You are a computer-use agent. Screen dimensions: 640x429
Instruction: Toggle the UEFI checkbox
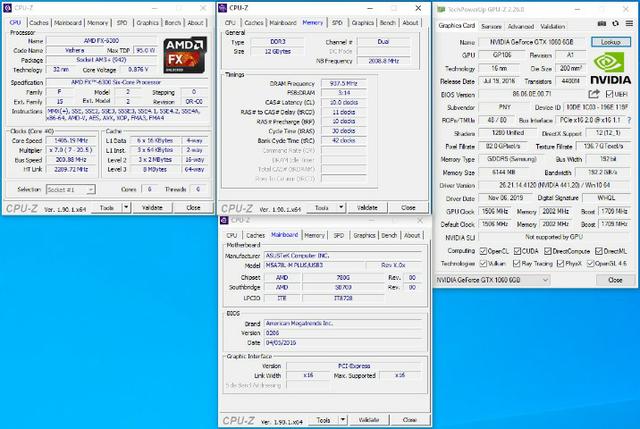609,94
